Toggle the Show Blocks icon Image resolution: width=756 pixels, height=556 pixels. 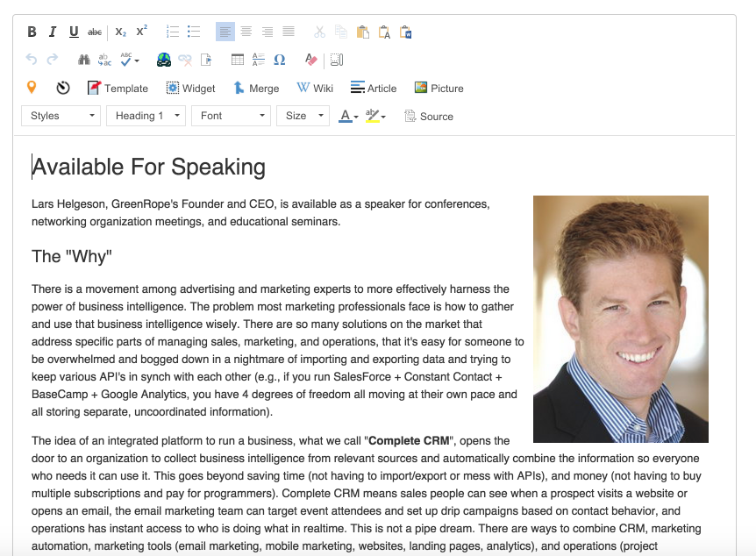point(337,60)
